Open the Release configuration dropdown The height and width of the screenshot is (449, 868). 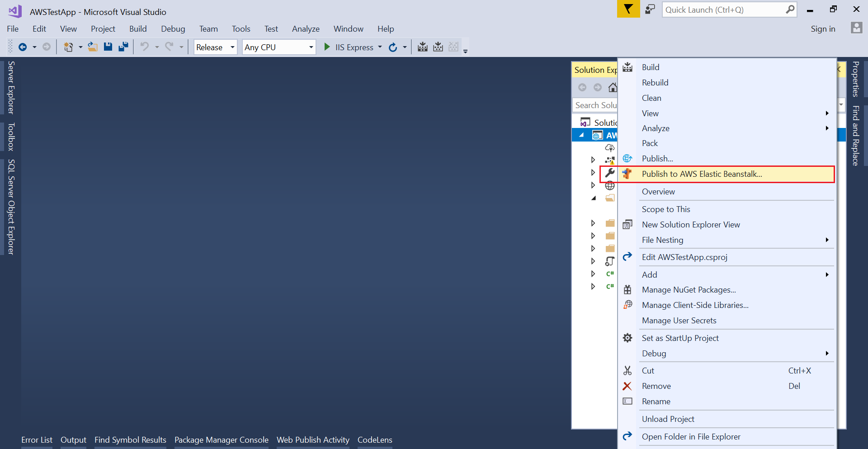tap(215, 47)
